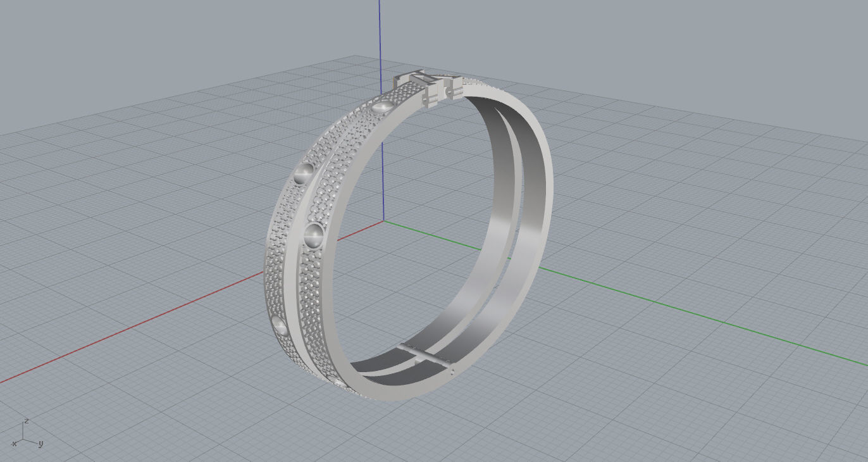The height and width of the screenshot is (462, 868).
Task: Click the world XYZ axes icon
Action: (x=26, y=433)
